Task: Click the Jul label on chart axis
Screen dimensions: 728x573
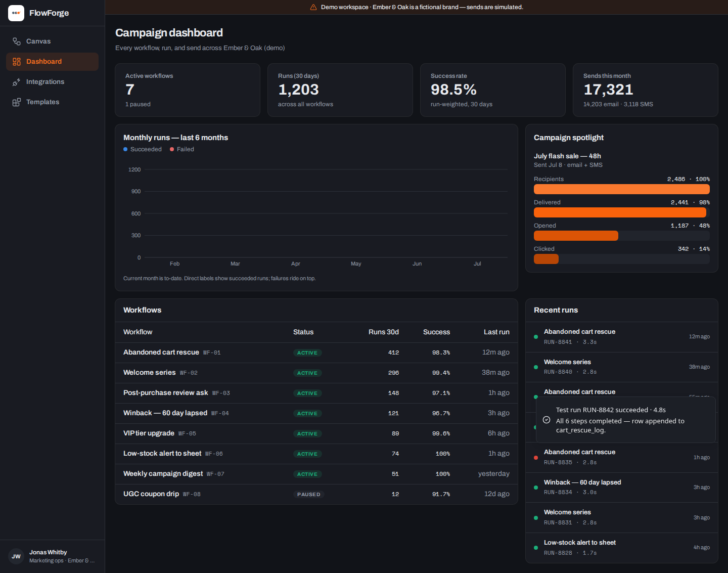Action: coord(477,264)
